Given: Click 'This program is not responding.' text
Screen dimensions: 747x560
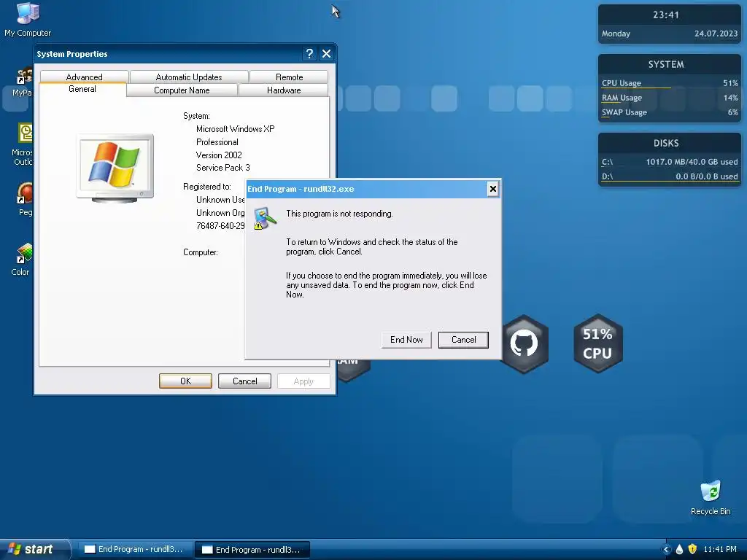Looking at the screenshot, I should [339, 214].
